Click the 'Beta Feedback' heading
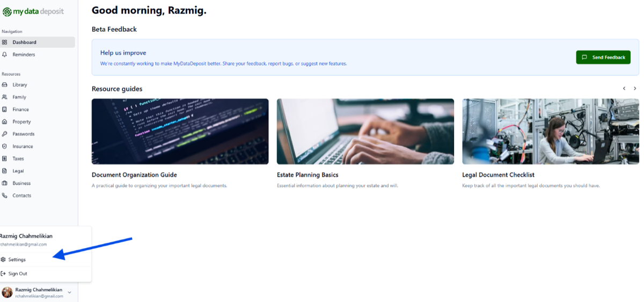Image resolution: width=644 pixels, height=302 pixels. pos(114,30)
